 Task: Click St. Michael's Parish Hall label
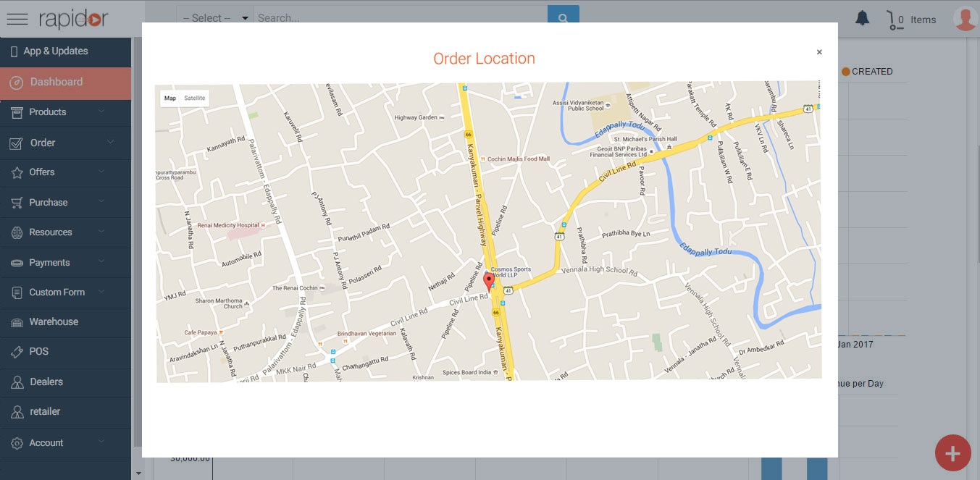click(645, 139)
